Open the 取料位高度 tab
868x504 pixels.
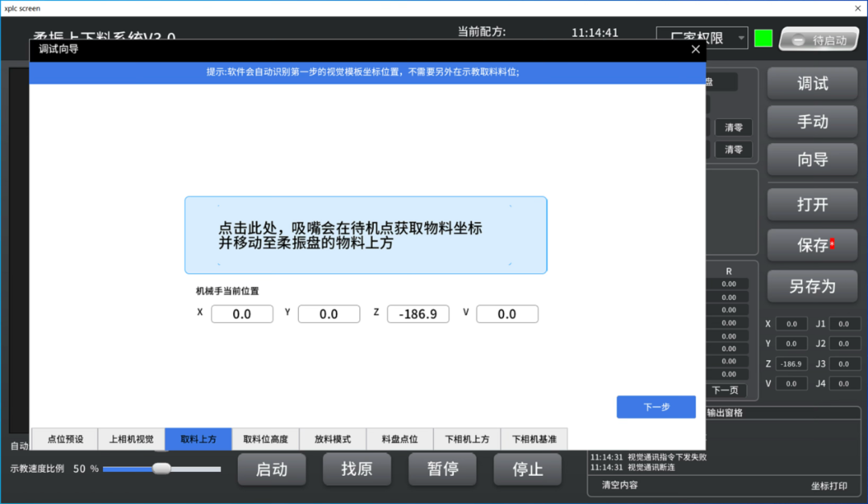click(x=266, y=439)
